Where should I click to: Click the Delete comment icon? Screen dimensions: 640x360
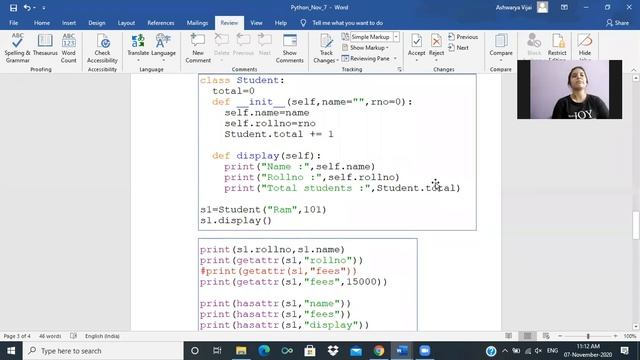(222, 41)
